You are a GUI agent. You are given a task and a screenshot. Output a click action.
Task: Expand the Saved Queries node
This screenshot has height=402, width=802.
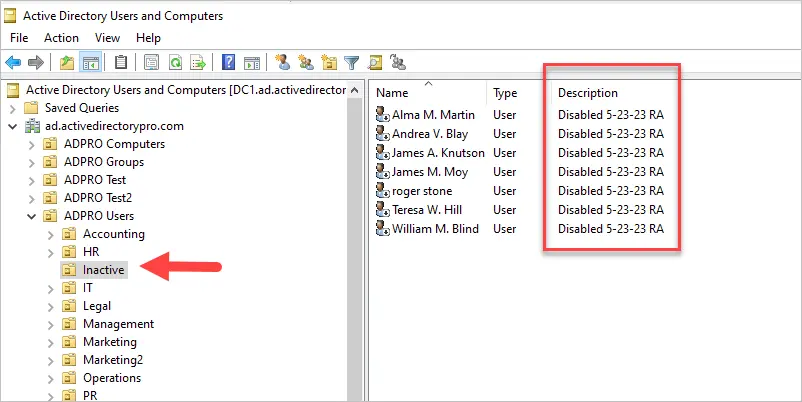click(13, 108)
